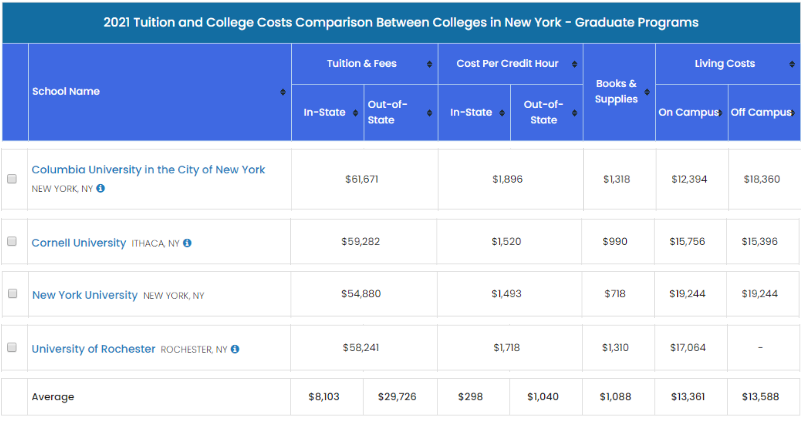Image resolution: width=806 pixels, height=421 pixels.
Task: Click info icon beside Cornell University
Action: tap(187, 243)
